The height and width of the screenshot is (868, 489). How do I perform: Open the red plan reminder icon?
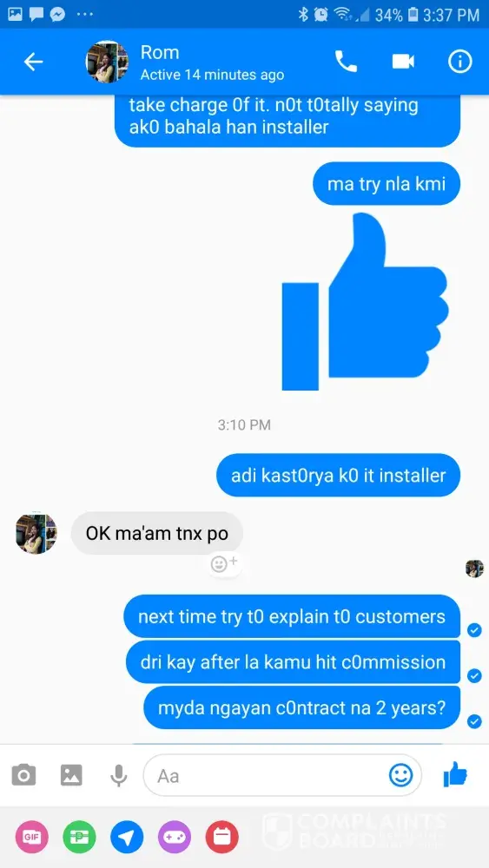(x=222, y=837)
